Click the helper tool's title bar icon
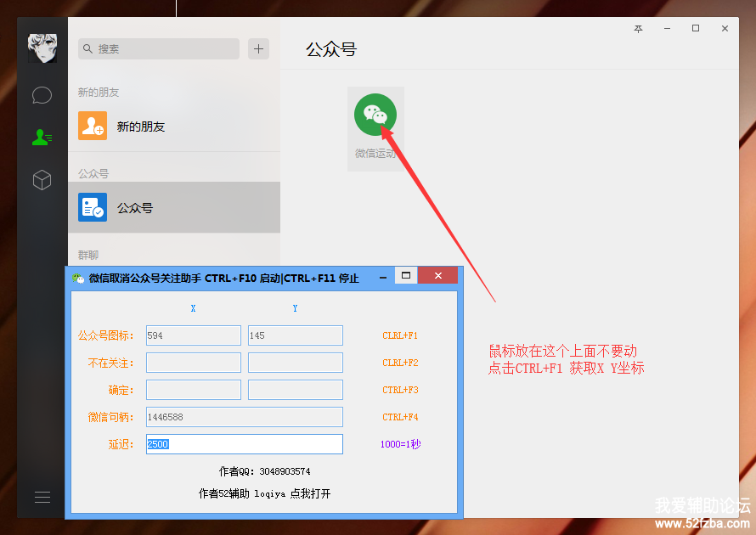The width and height of the screenshot is (756, 535). (77, 278)
